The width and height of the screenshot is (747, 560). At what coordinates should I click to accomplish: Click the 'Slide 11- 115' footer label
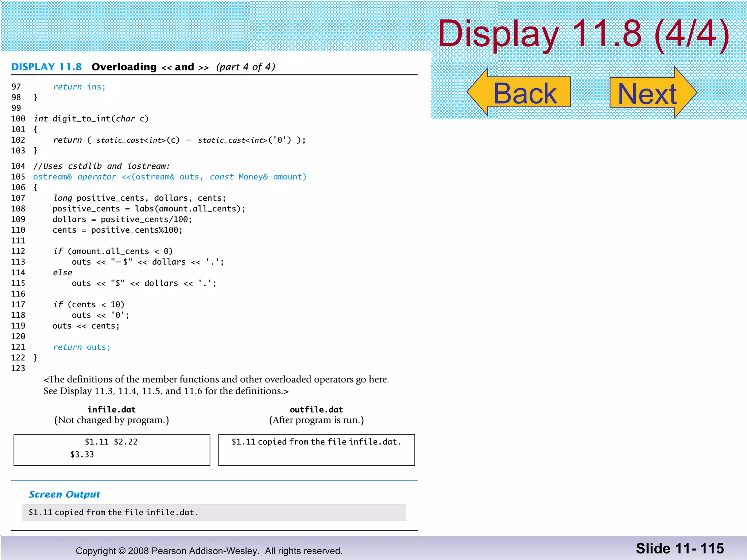point(680,549)
